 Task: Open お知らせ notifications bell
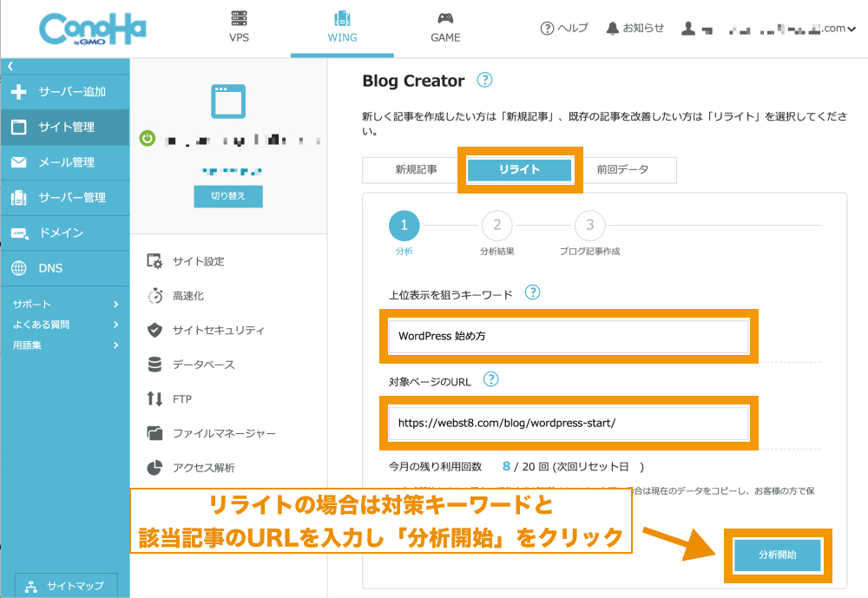[x=635, y=28]
